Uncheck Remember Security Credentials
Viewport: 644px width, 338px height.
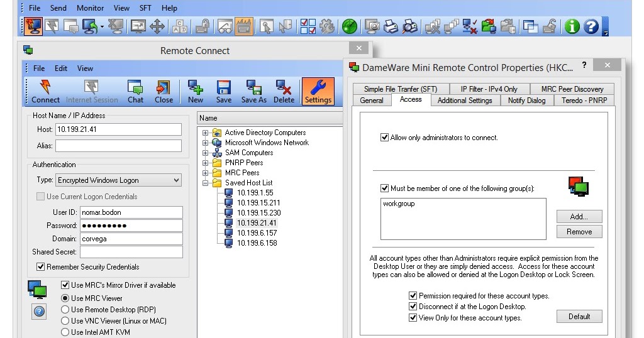click(x=40, y=267)
